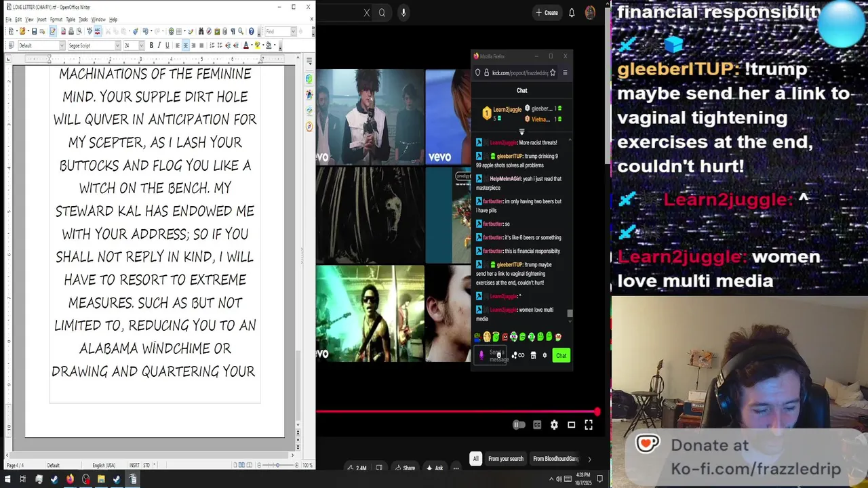Viewport: 868px width, 488px height.
Task: Toggle centered alignment
Action: (186, 45)
